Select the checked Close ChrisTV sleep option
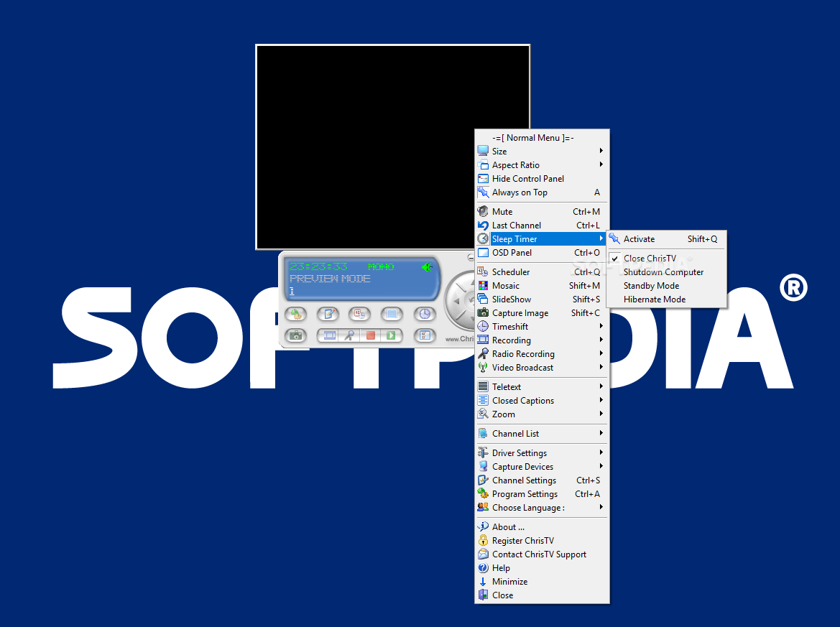The image size is (840, 627). [666, 258]
